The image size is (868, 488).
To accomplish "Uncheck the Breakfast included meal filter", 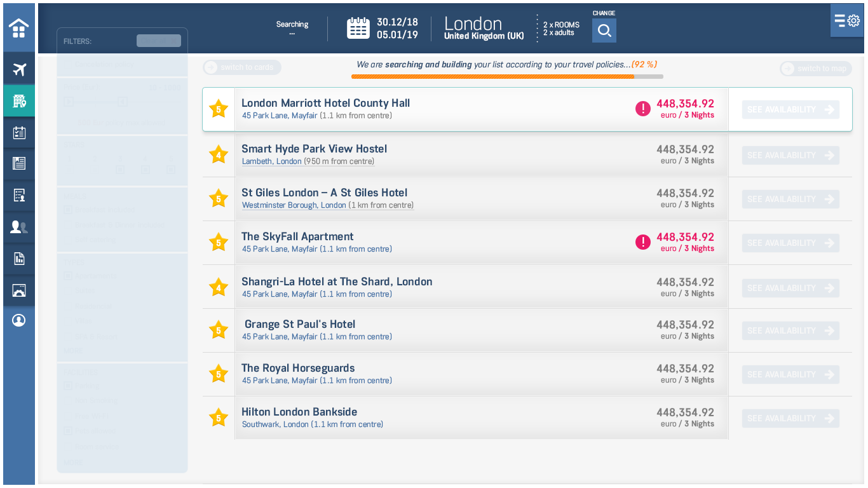I will pyautogui.click(x=68, y=210).
